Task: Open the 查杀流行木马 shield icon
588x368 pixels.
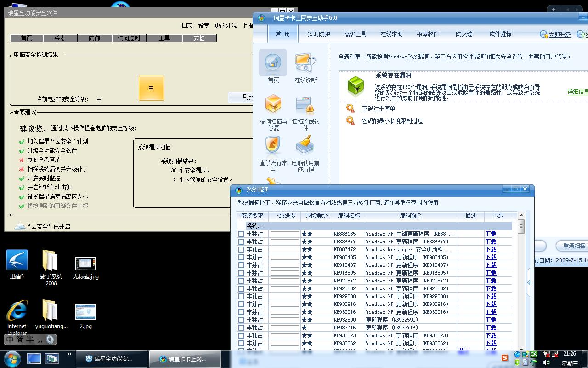Action: point(273,145)
